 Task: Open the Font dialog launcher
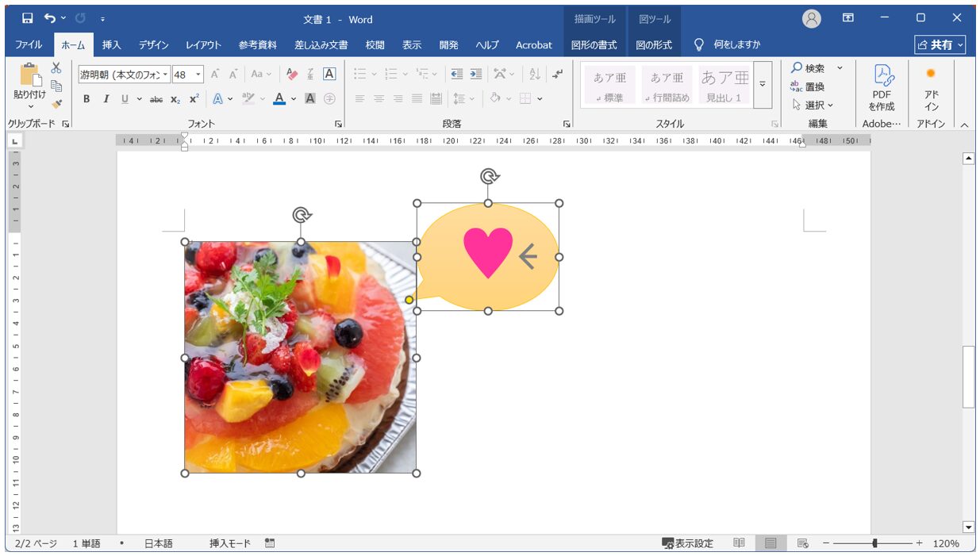pos(339,125)
